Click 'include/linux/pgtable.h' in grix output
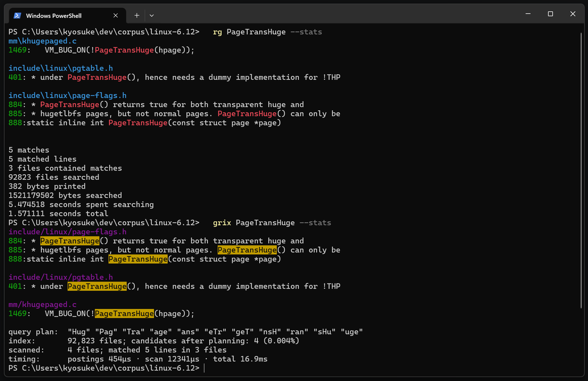This screenshot has width=588, height=381. click(x=61, y=277)
